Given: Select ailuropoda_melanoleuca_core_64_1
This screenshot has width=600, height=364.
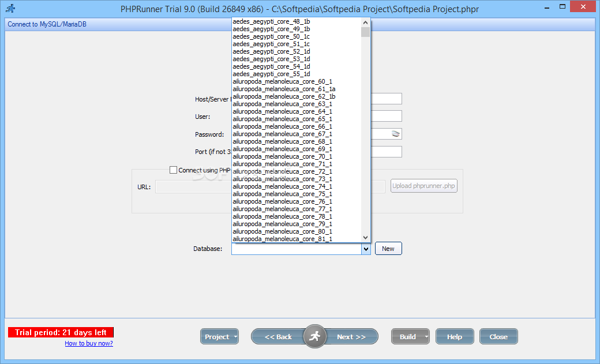Looking at the screenshot, I should [296, 111].
